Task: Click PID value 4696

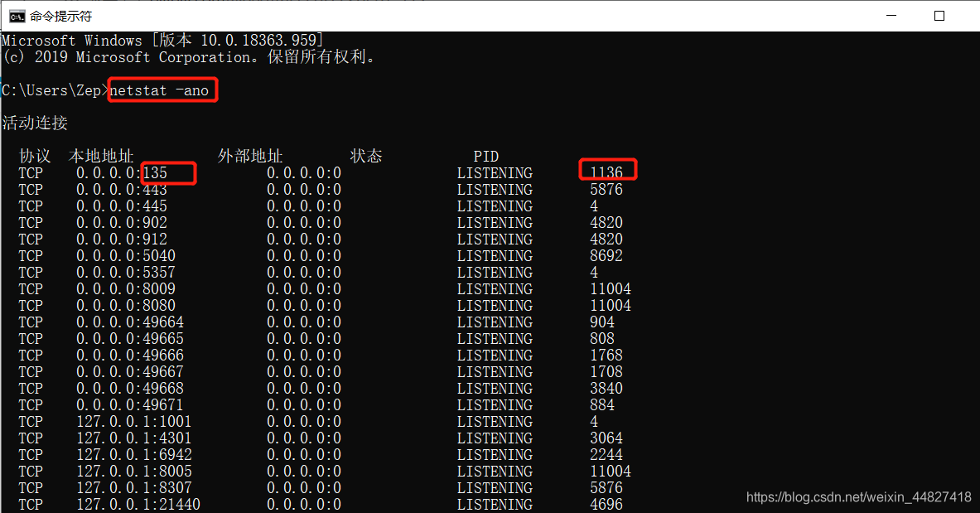Action: coord(606,504)
